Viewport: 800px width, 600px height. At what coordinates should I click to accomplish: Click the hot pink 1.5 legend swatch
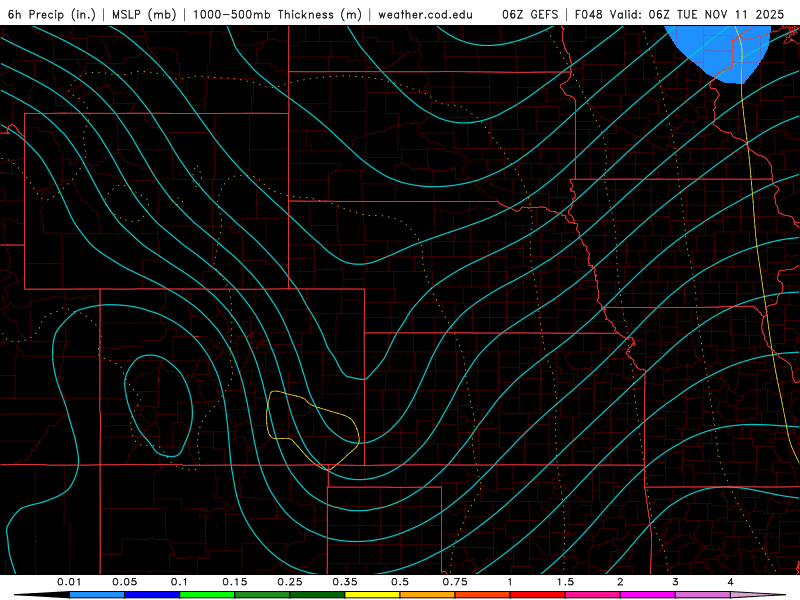coord(593,595)
